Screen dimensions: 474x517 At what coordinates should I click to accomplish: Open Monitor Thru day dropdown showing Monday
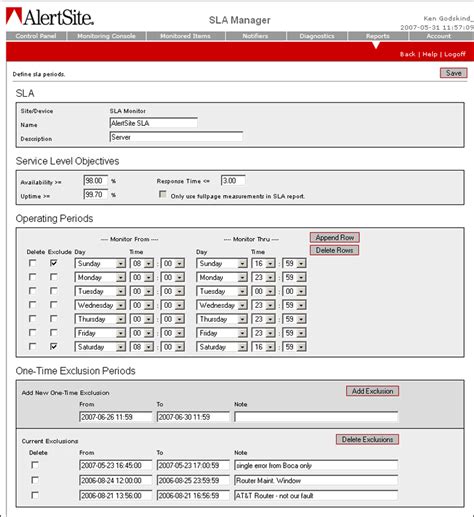click(x=222, y=277)
